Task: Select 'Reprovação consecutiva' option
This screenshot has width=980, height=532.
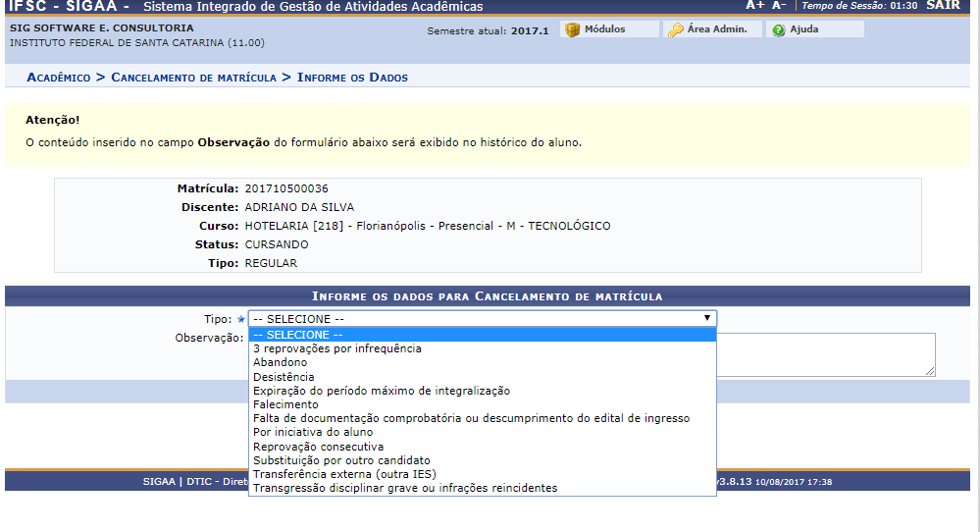Action: tap(318, 447)
